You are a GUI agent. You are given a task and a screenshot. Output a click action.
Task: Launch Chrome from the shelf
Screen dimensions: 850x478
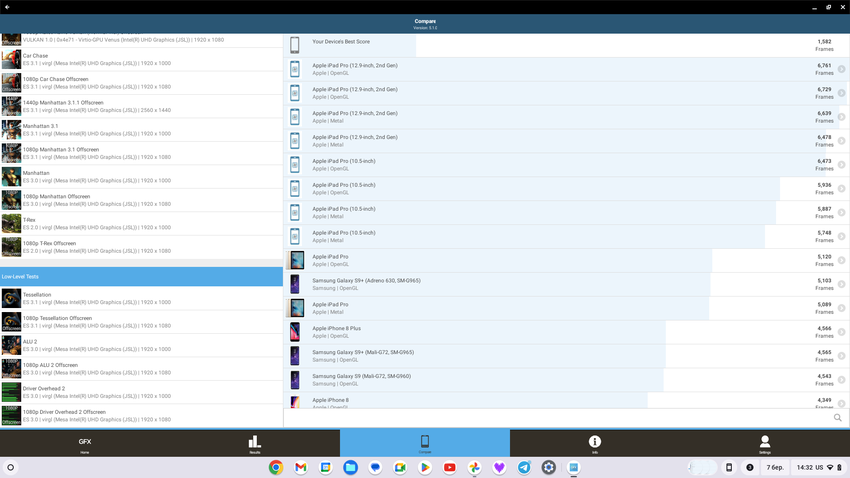(276, 467)
